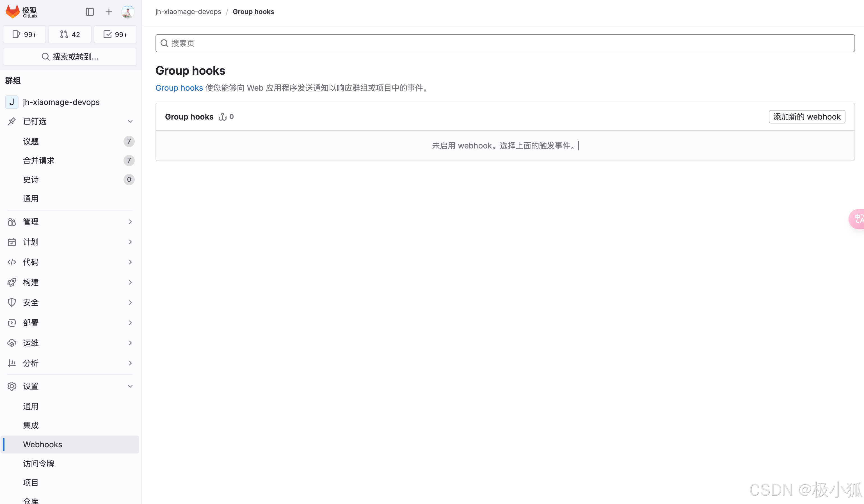Screen dimensions: 864x504
Task: Click 添加新的 webhook button
Action: [x=806, y=116]
